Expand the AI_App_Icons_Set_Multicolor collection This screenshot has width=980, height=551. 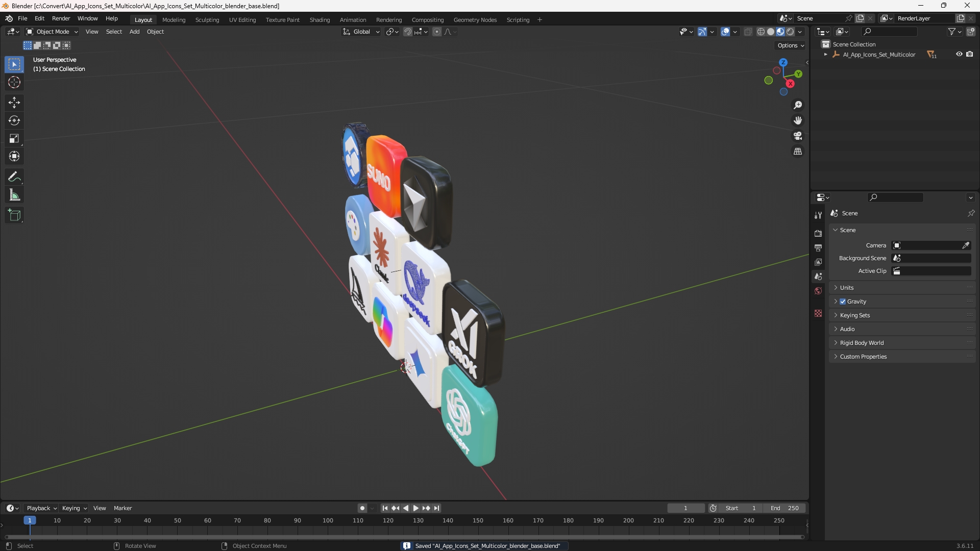825,55
